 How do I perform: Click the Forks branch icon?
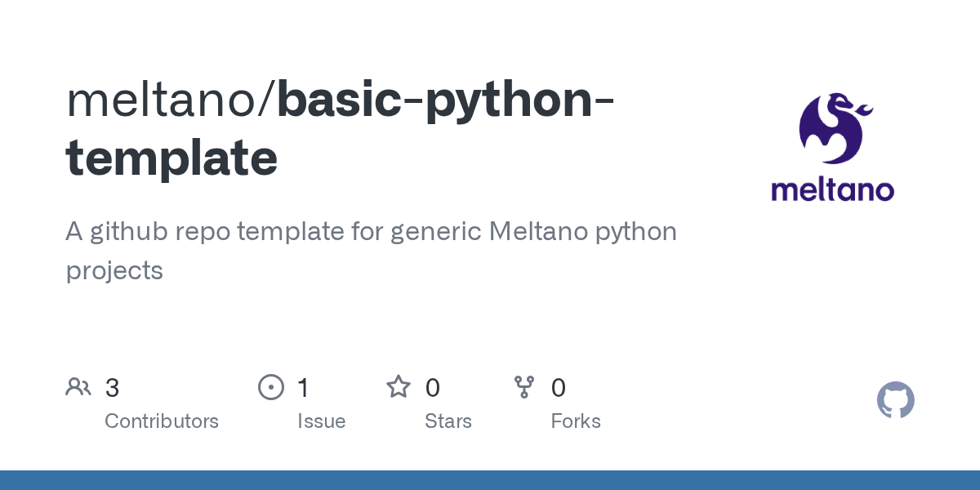524,387
